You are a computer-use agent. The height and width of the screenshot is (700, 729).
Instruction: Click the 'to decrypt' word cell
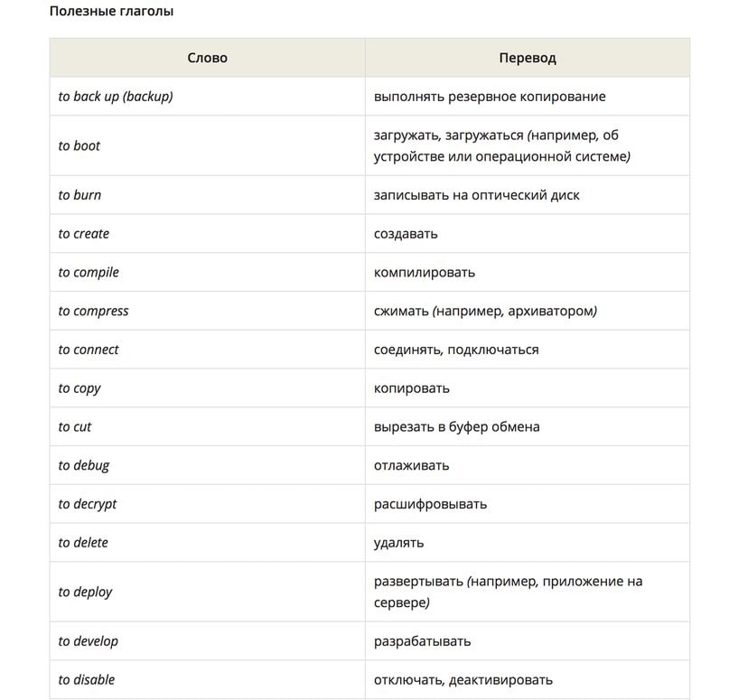(208, 503)
